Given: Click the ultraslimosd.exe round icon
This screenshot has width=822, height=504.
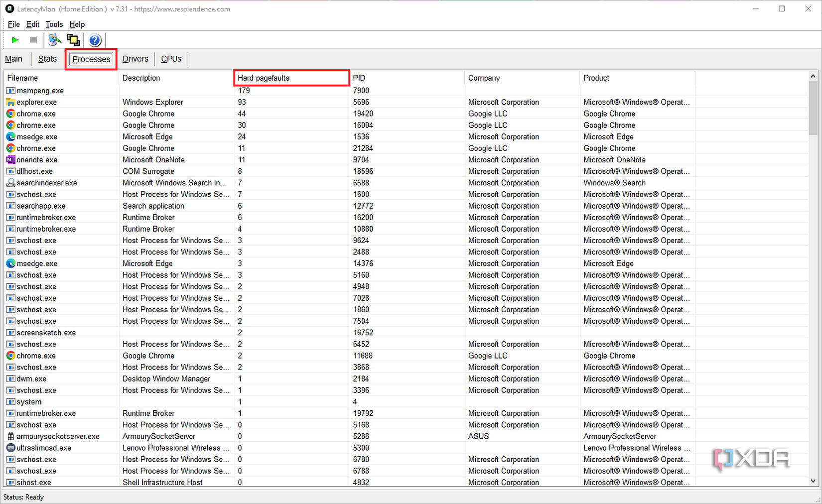Looking at the screenshot, I should (x=10, y=448).
